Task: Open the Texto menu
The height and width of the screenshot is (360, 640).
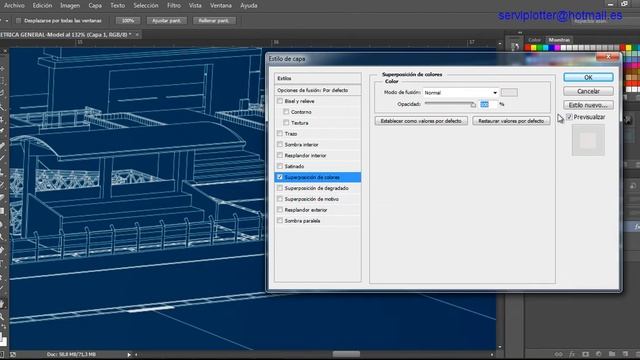Action: click(x=118, y=5)
